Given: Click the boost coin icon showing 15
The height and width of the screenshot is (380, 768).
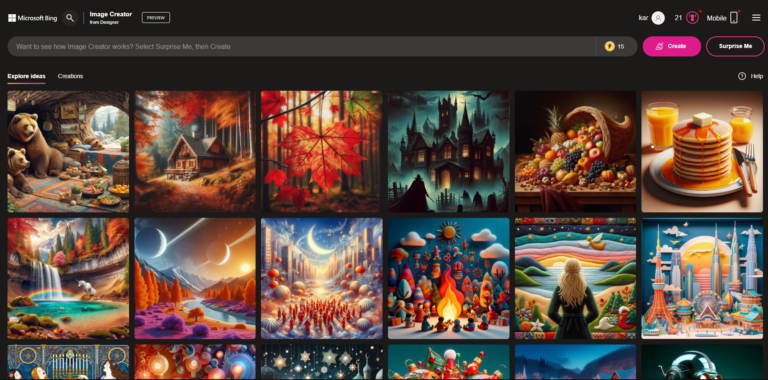Looking at the screenshot, I should point(610,47).
